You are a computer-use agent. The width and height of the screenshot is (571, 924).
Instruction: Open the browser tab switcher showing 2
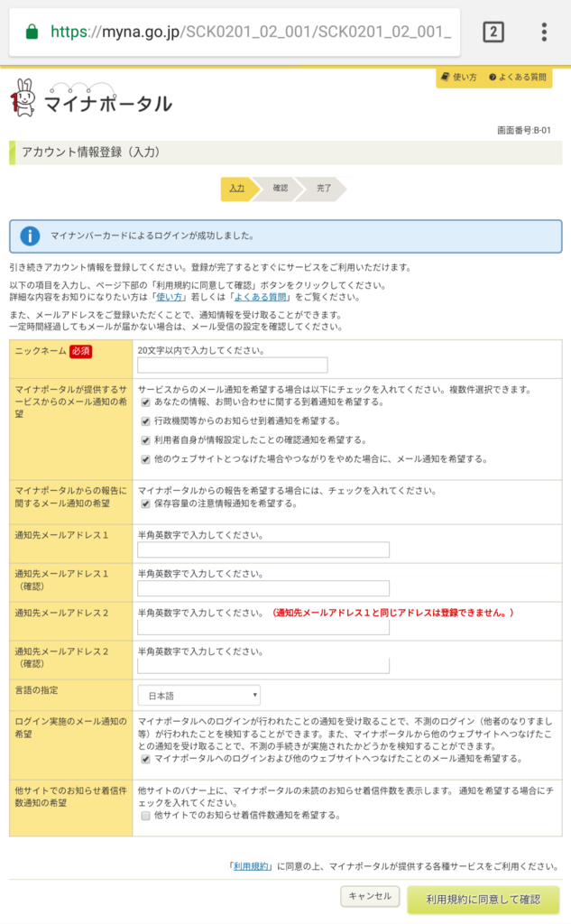(493, 32)
